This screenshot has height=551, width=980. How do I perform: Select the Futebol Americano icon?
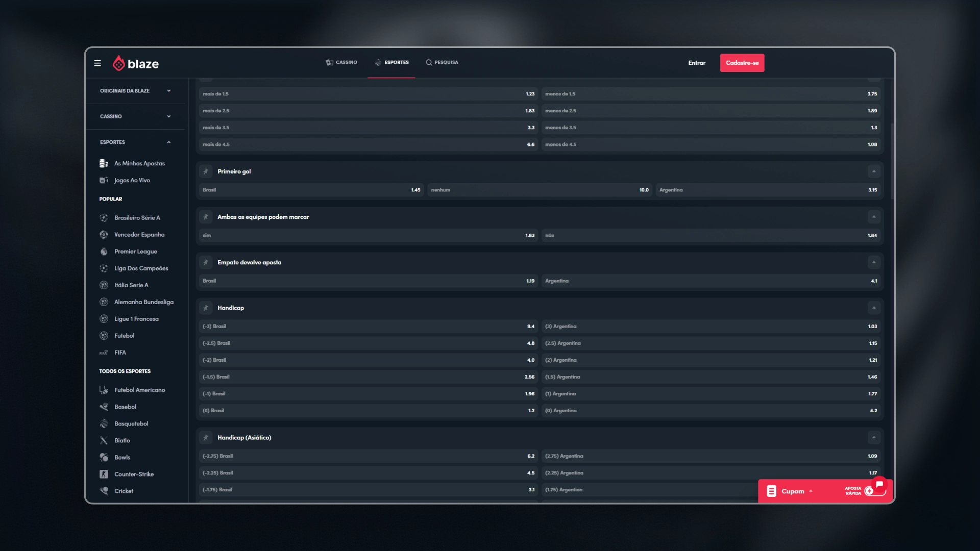pos(104,390)
